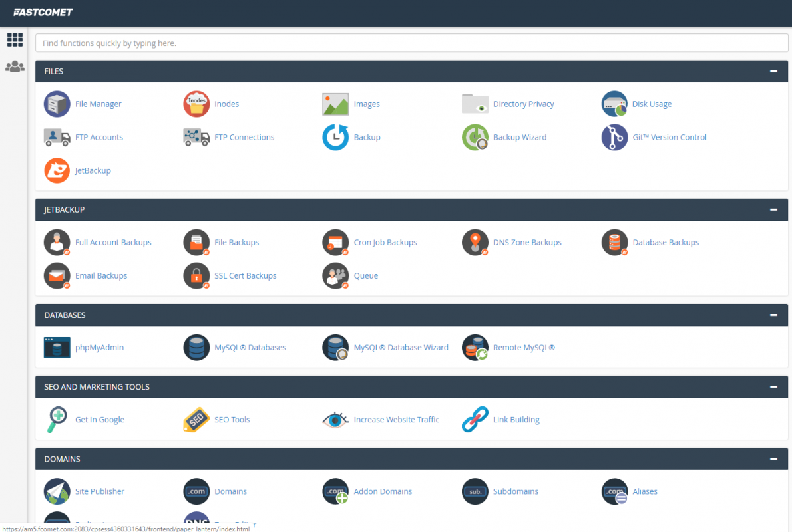Open the Disk Usage icon
This screenshot has width=792, height=532.
coord(614,104)
